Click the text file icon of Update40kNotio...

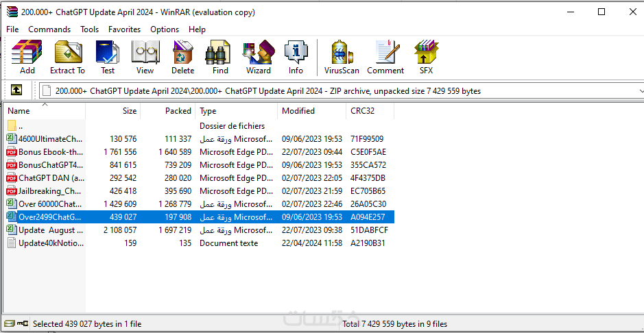[x=12, y=243]
